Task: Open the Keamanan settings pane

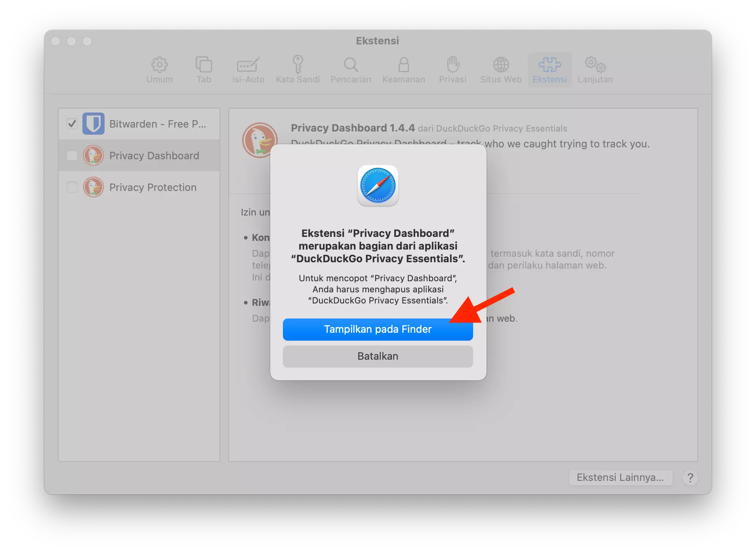Action: pyautogui.click(x=403, y=69)
